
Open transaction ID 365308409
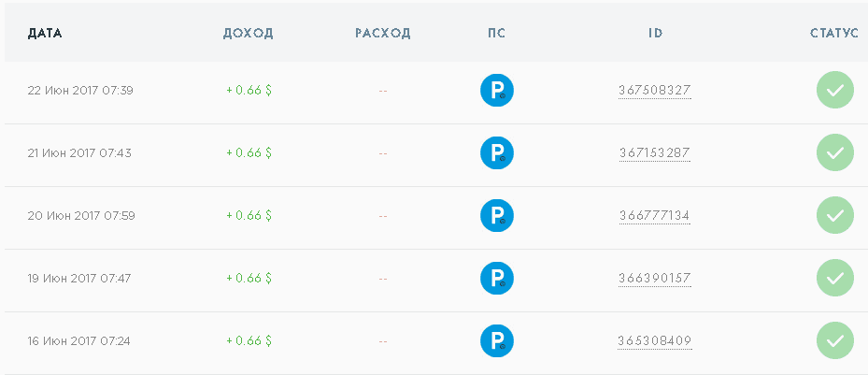[655, 340]
